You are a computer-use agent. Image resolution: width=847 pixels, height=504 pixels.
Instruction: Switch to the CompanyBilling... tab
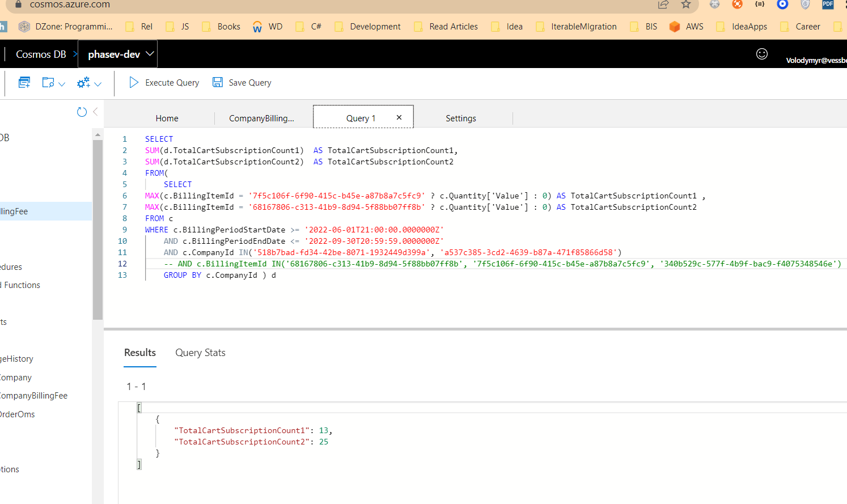(x=261, y=118)
